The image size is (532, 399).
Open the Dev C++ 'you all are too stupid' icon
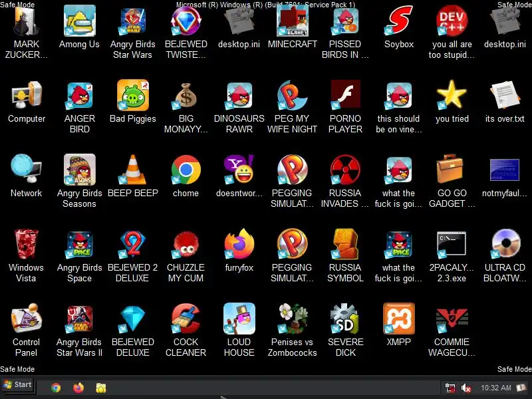click(x=452, y=21)
